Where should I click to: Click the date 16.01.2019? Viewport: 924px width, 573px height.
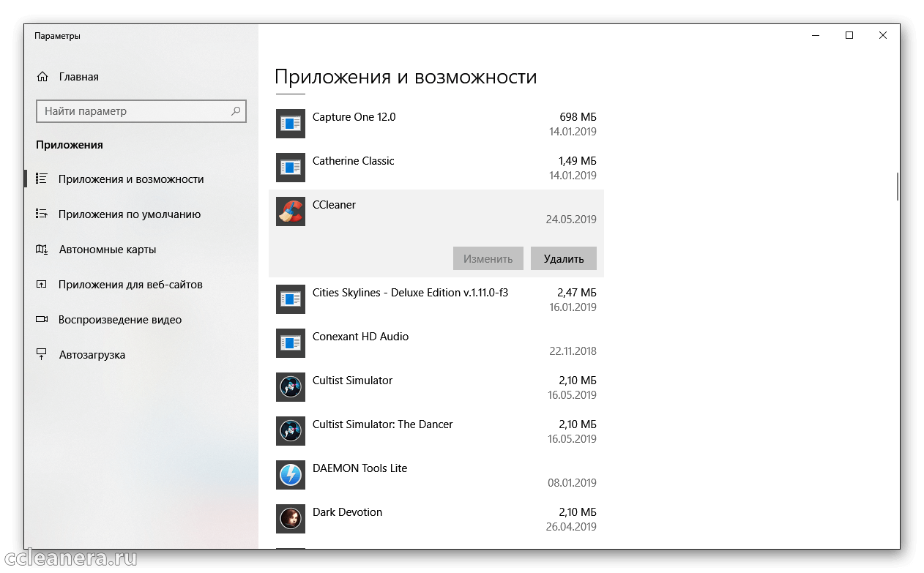[x=573, y=307]
